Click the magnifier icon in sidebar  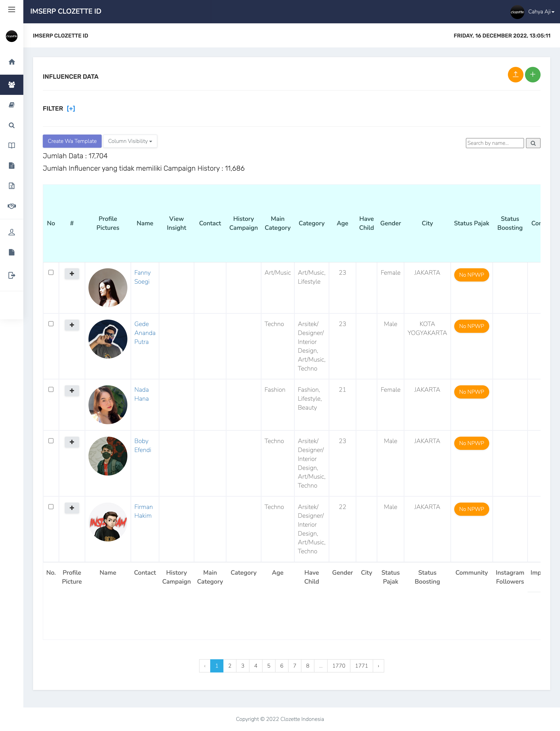pyautogui.click(x=12, y=125)
